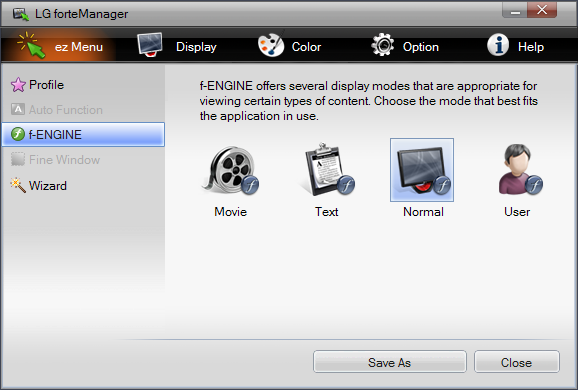Screen dimensions: 578x390
Task: Click the Save As button
Action: (x=390, y=362)
